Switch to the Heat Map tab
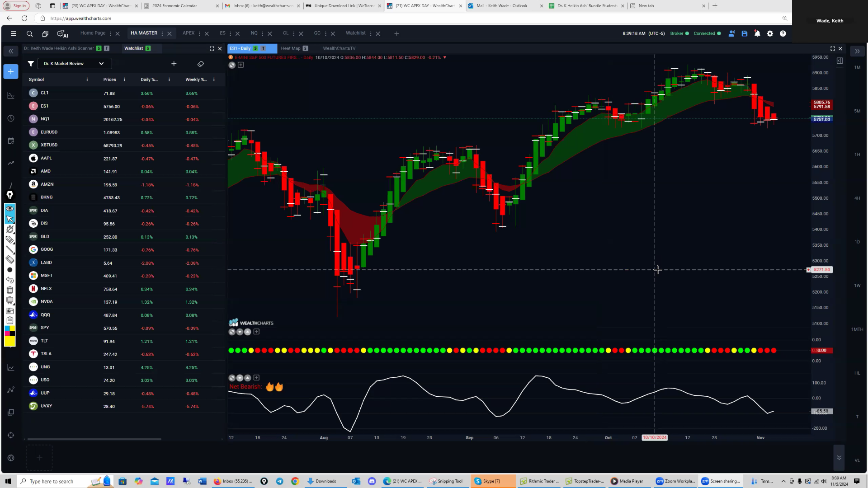The width and height of the screenshot is (868, 488). [290, 48]
